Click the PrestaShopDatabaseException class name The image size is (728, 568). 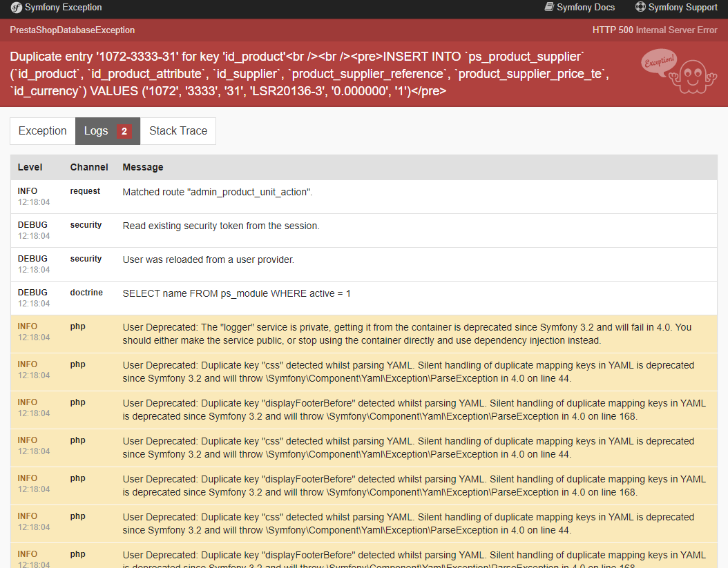click(x=73, y=30)
